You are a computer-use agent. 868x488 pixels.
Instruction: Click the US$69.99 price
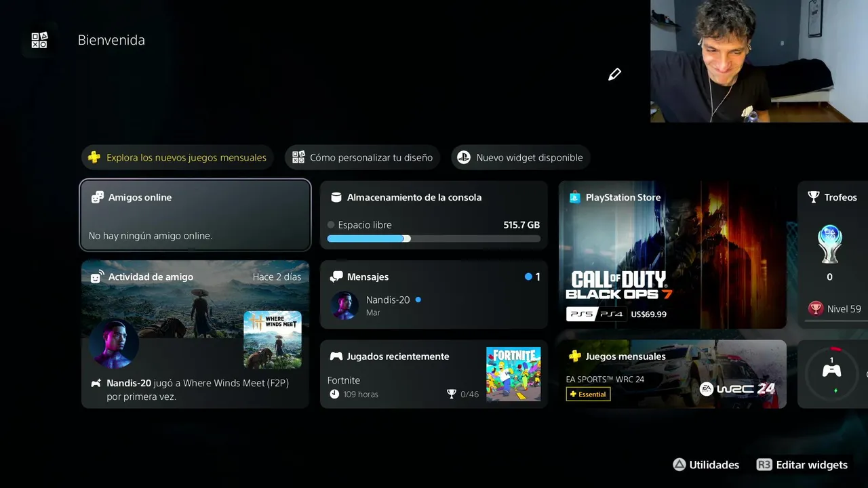[648, 314]
